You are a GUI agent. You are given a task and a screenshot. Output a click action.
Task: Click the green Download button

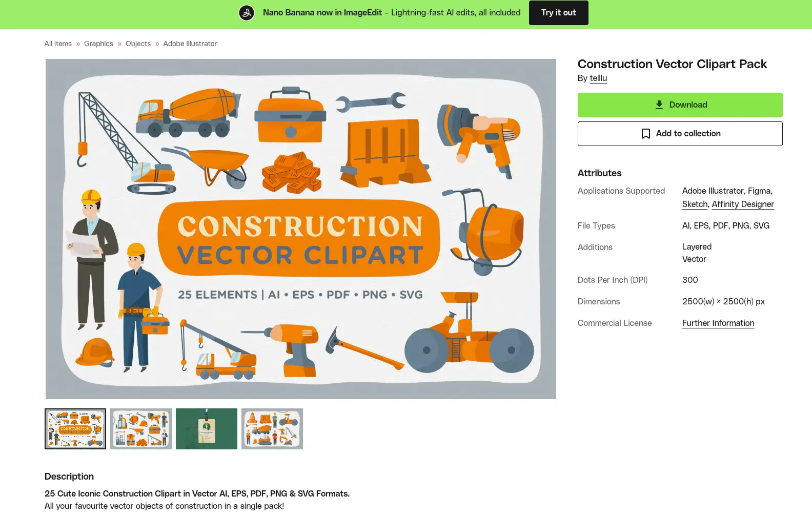[x=680, y=105]
